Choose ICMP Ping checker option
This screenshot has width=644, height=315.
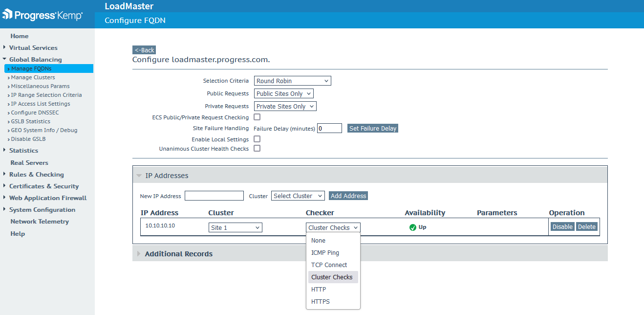coord(333,253)
